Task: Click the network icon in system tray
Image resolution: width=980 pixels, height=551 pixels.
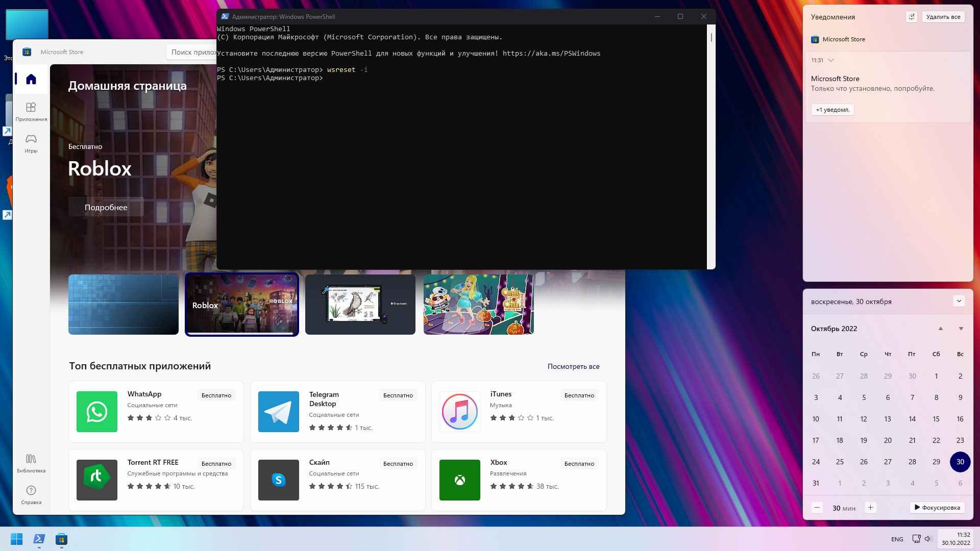Action: (x=916, y=539)
